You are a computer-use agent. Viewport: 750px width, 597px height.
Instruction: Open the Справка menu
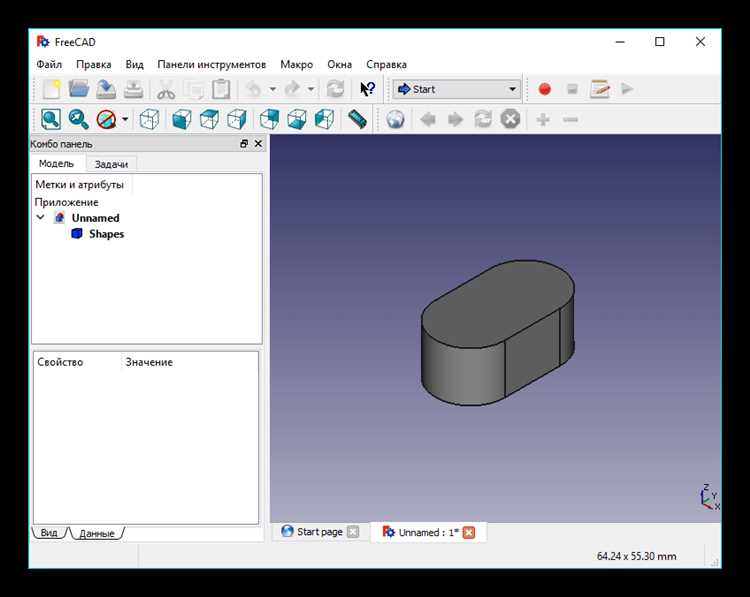[386, 65]
